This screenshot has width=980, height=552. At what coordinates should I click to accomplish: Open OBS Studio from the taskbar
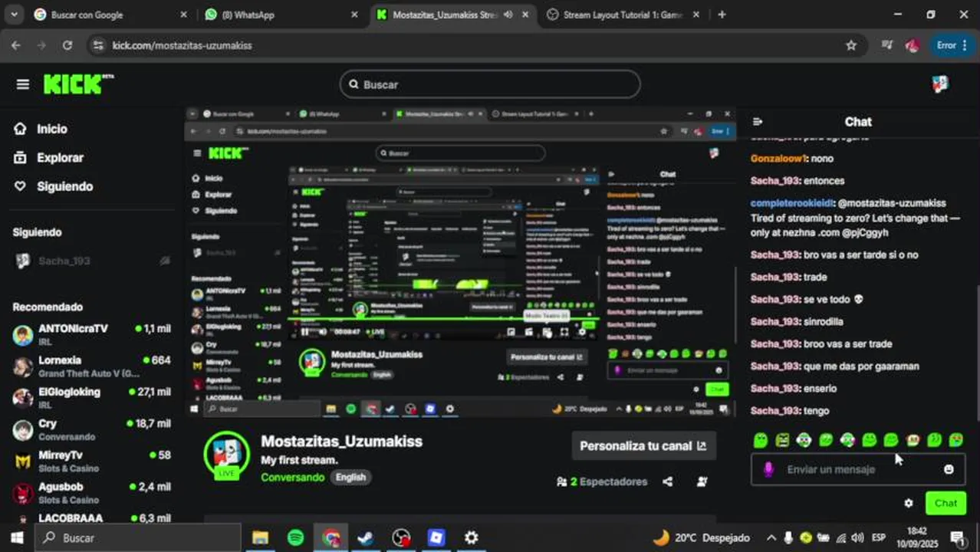pyautogui.click(x=401, y=537)
